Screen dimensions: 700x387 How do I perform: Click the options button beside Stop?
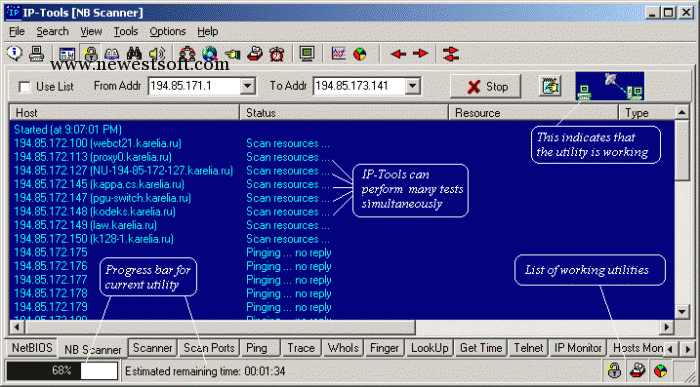pos(550,86)
